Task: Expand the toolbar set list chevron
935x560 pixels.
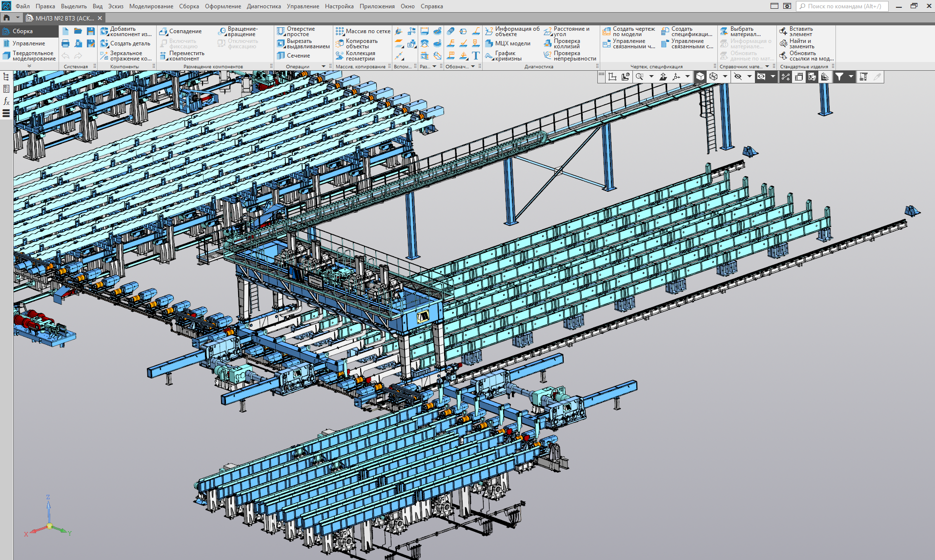Action: [x=29, y=65]
